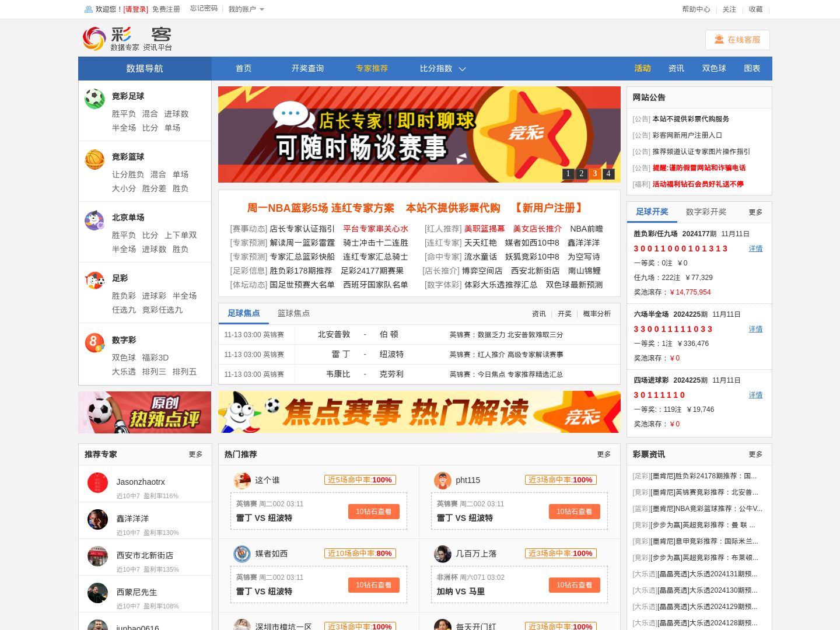This screenshot has width=840, height=630.
Task: Click 10钻石查看 for 这个谁 recommendation
Action: point(374,512)
